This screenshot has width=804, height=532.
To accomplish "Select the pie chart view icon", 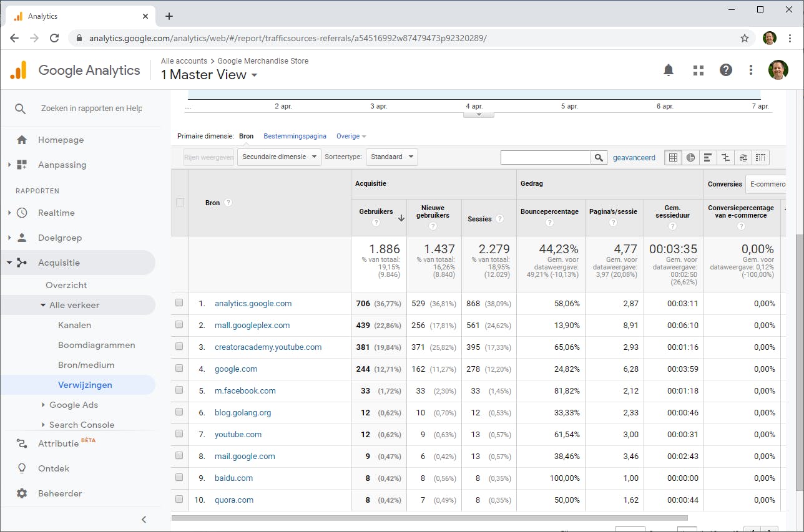I will [690, 158].
